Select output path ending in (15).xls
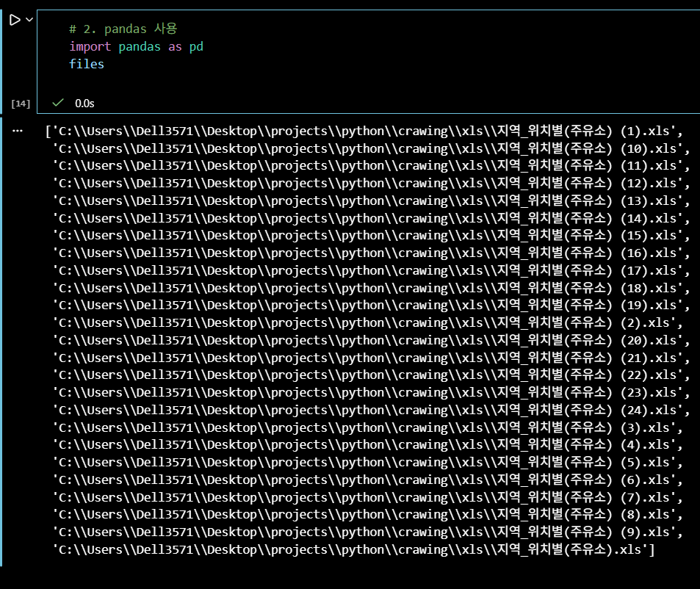This screenshot has width=700, height=589. point(372,235)
